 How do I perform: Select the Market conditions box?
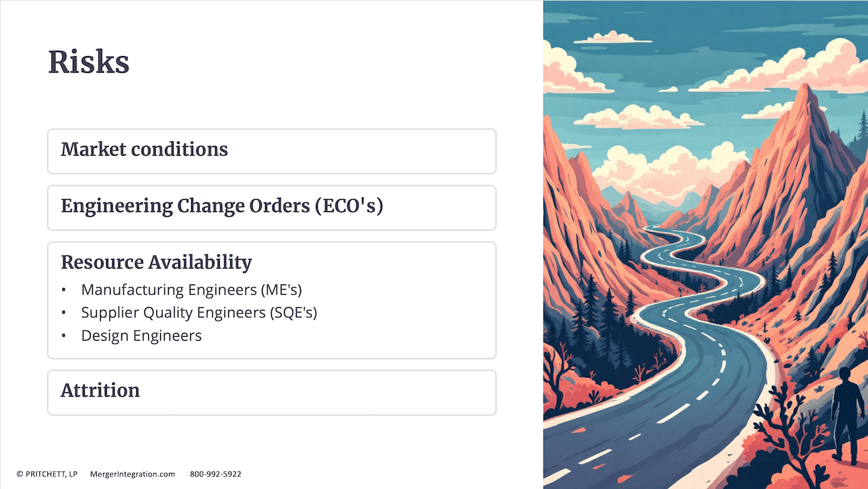coord(272,151)
